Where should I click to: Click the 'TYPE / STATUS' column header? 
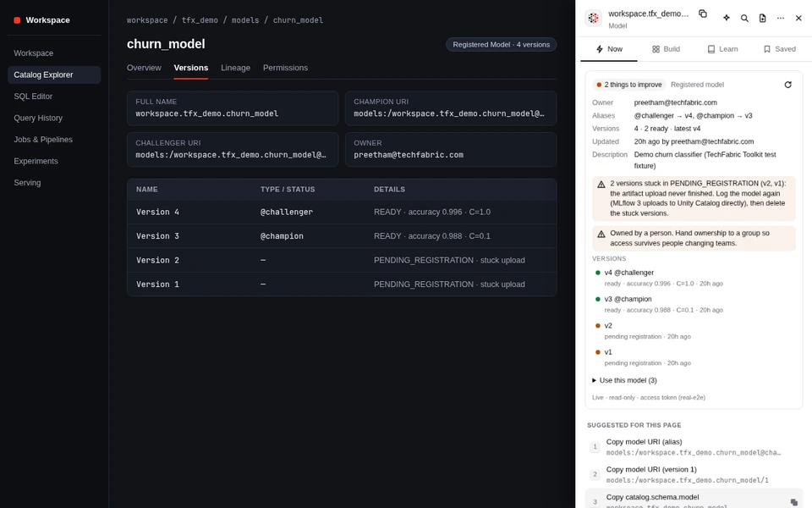tap(288, 190)
